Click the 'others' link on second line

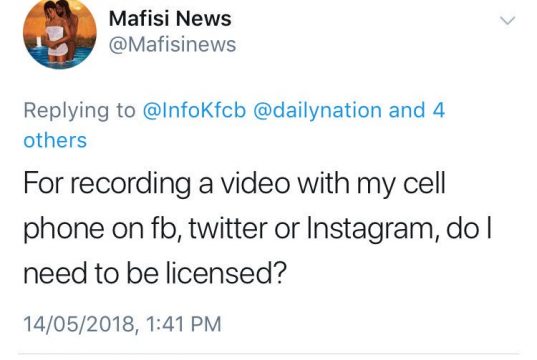[x=55, y=140]
